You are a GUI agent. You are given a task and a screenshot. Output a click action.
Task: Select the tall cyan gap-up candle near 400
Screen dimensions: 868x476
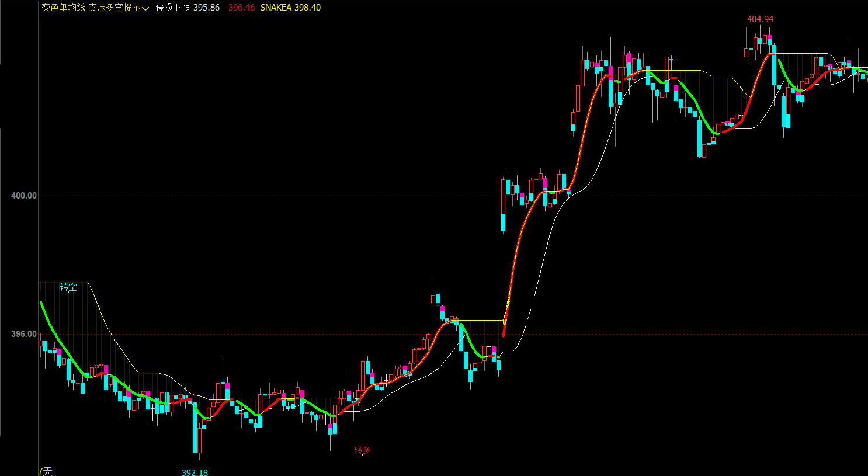click(504, 223)
